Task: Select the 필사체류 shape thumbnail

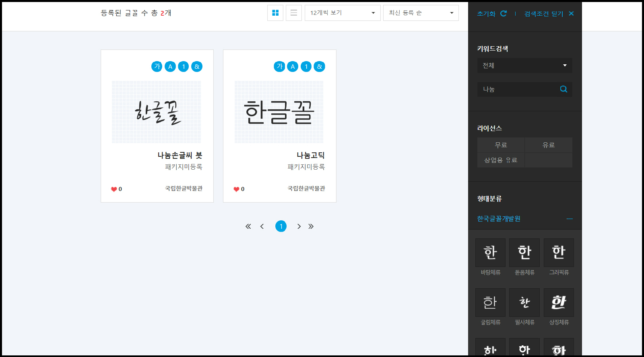Action: tap(524, 302)
